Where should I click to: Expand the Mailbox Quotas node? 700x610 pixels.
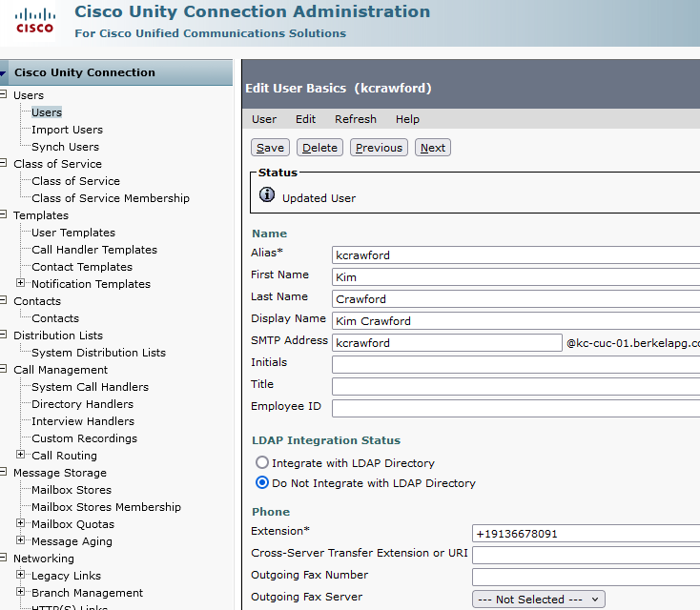coord(21,523)
